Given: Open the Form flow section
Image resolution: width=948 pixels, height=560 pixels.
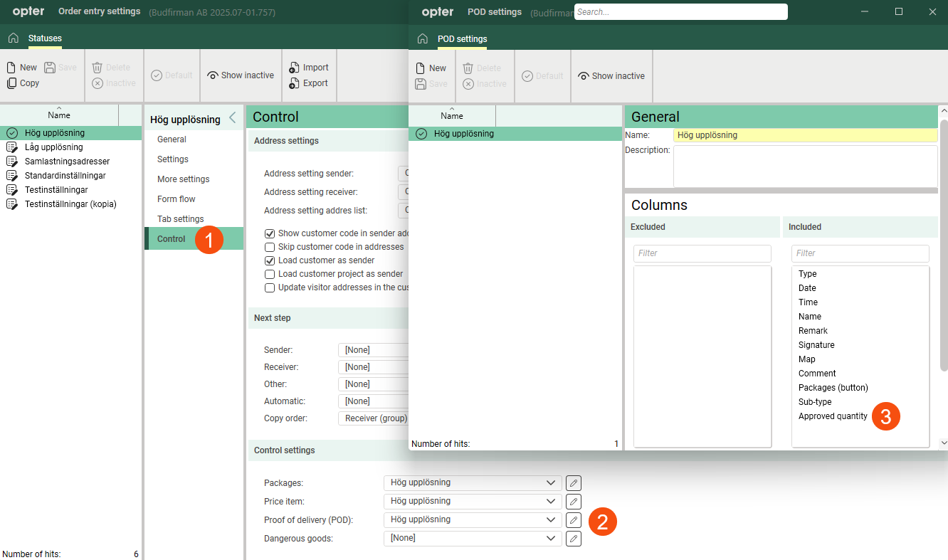Looking at the screenshot, I should pos(177,199).
